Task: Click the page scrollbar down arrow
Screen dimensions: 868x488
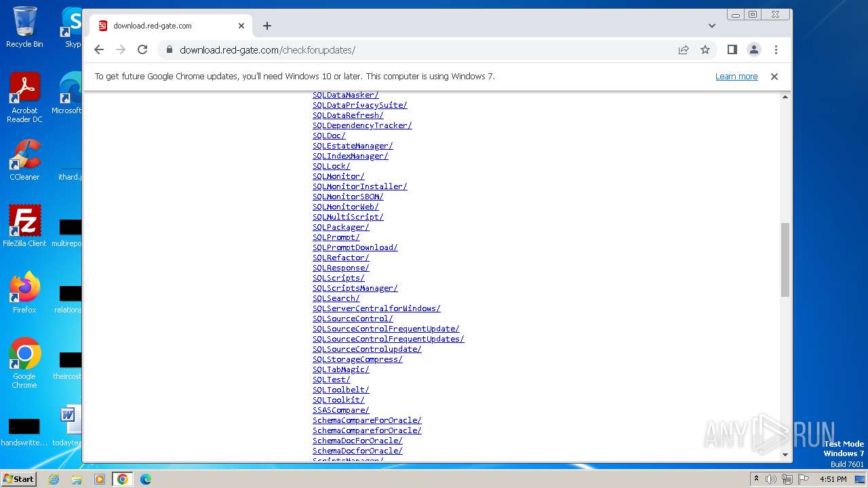Action: (785, 455)
